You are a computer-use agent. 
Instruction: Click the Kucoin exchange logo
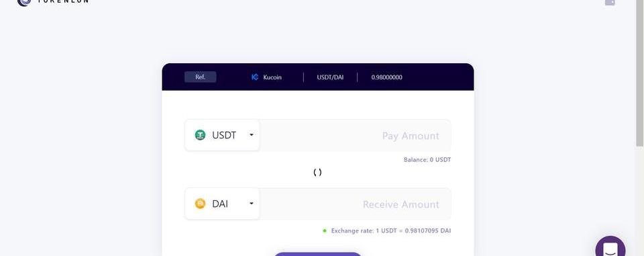(x=255, y=77)
